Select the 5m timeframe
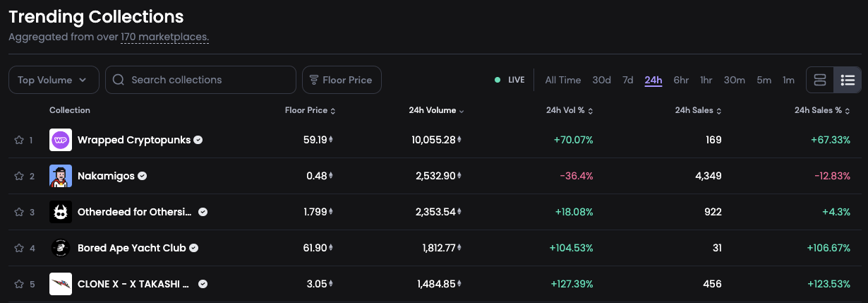 pyautogui.click(x=764, y=80)
